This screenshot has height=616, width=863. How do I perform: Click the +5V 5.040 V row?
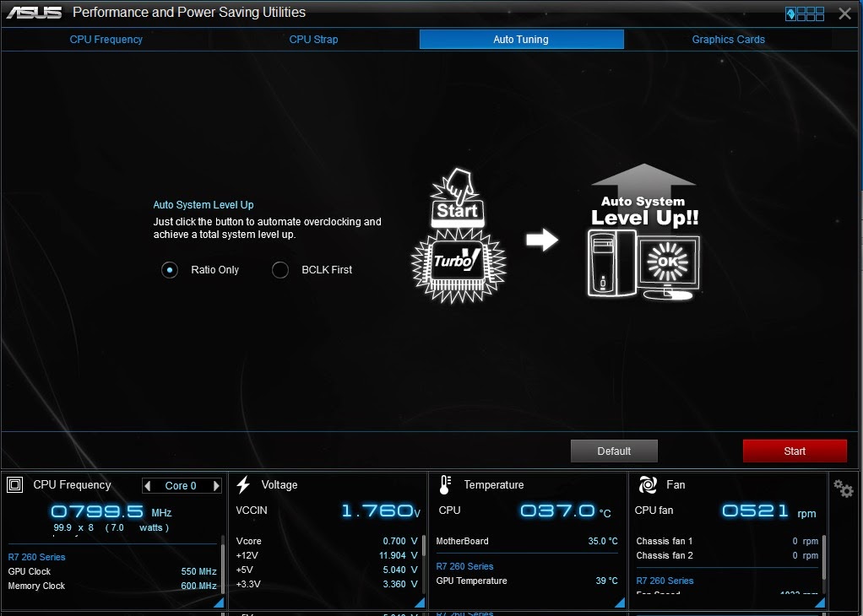pos(327,570)
